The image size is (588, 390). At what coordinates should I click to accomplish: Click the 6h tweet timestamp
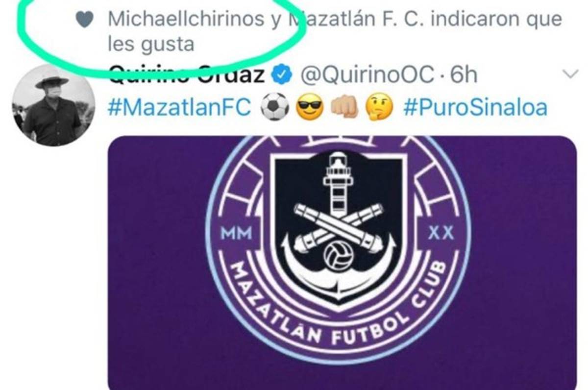click(x=464, y=75)
